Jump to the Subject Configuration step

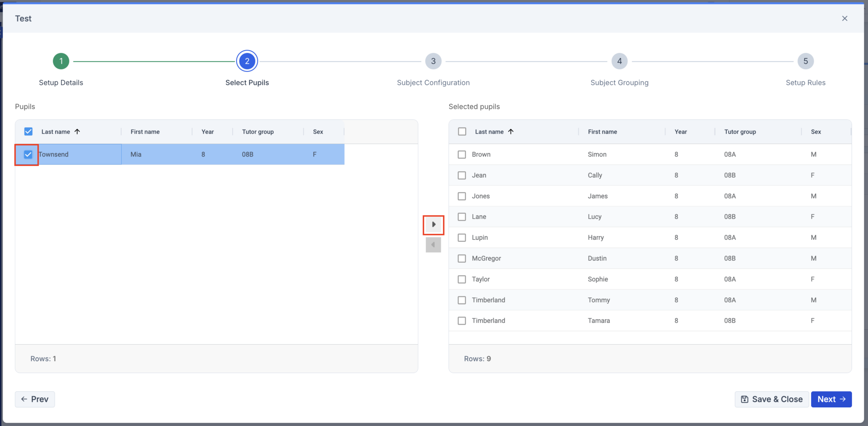coord(433,61)
